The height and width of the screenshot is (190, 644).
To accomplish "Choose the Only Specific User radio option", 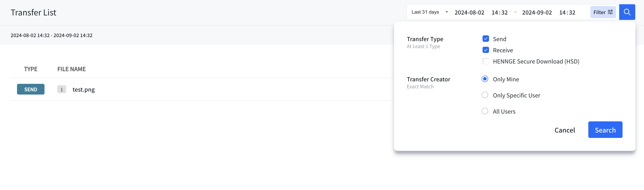I will [x=485, y=95].
